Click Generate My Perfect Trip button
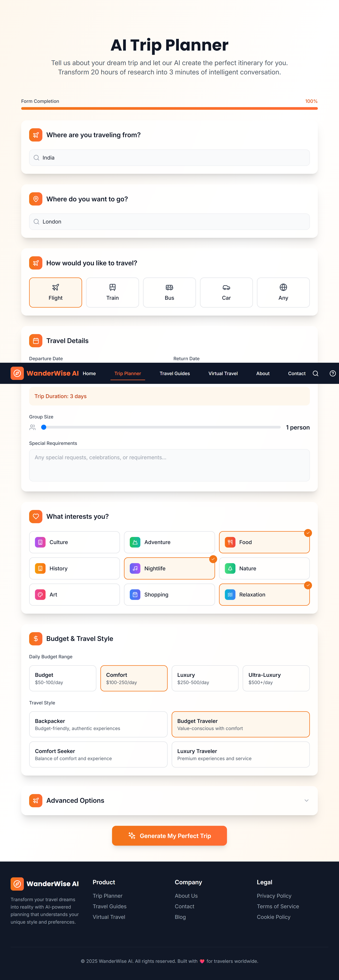This screenshot has height=980, width=339. (169, 836)
